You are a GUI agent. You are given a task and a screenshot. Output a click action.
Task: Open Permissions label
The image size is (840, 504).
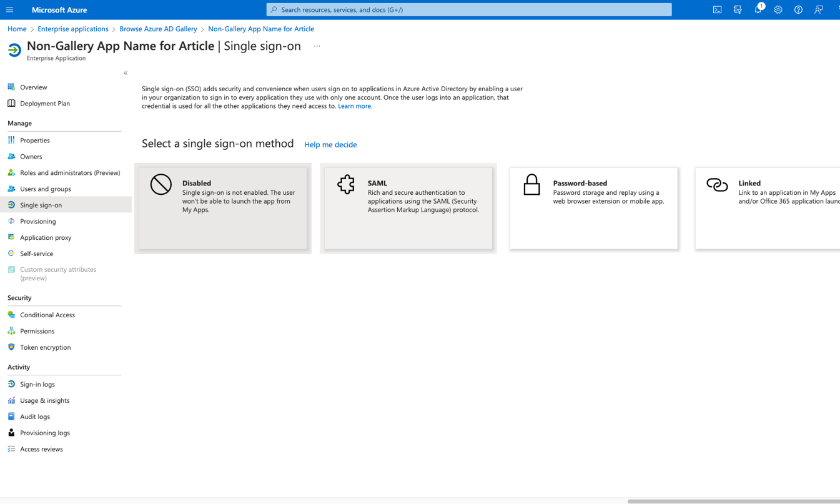(37, 331)
